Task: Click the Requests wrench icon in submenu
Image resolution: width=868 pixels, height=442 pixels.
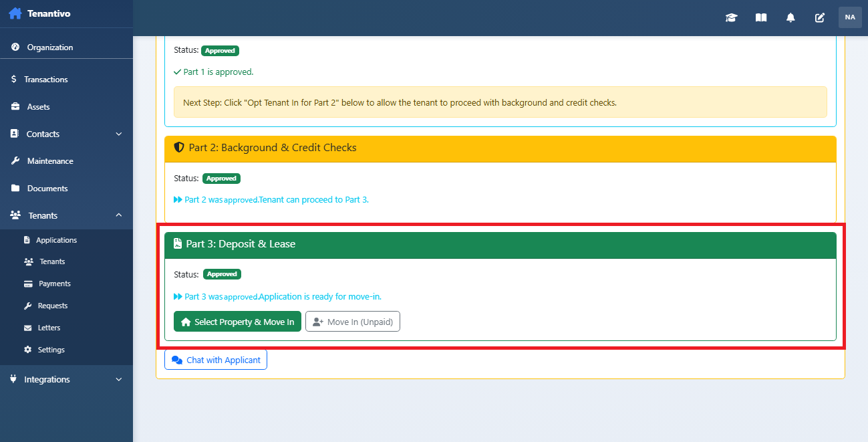Action: pyautogui.click(x=28, y=306)
